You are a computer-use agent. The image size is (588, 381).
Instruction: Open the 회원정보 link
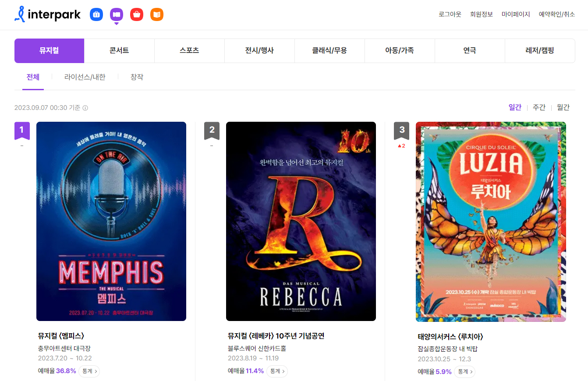click(482, 14)
